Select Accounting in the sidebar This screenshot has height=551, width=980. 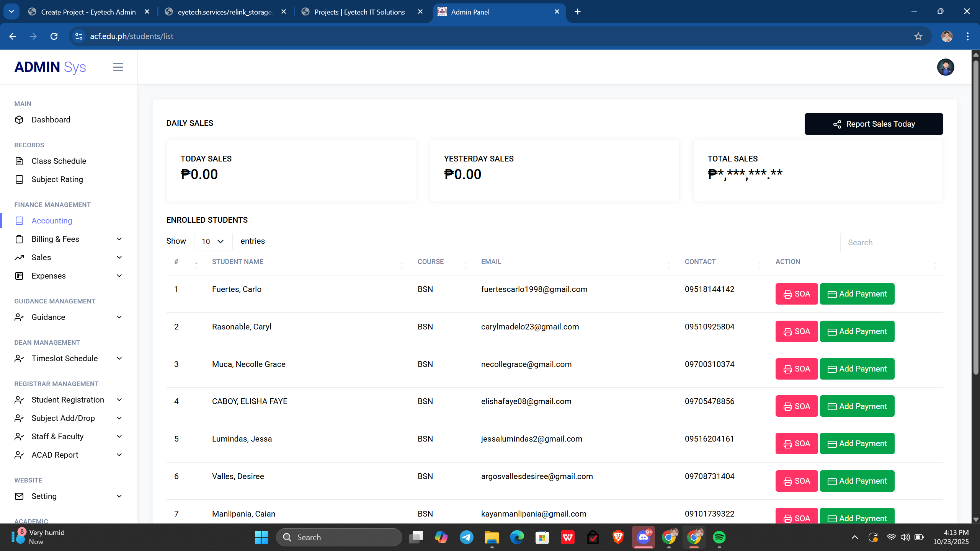(x=52, y=221)
